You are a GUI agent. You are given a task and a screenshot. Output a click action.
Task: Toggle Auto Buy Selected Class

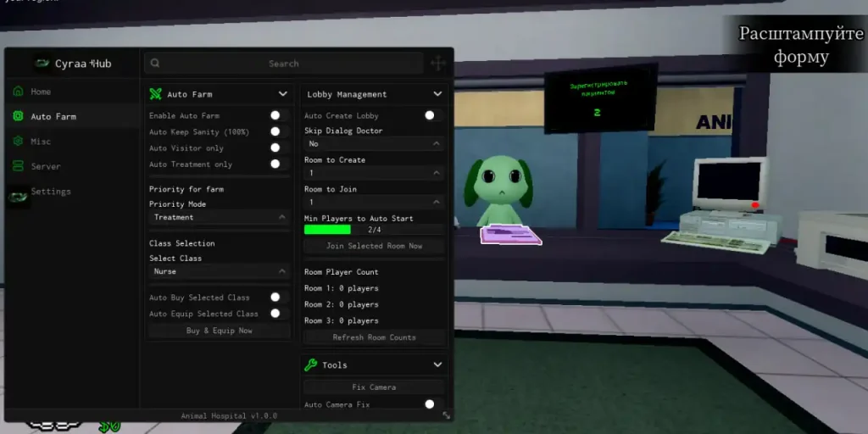pyautogui.click(x=279, y=298)
